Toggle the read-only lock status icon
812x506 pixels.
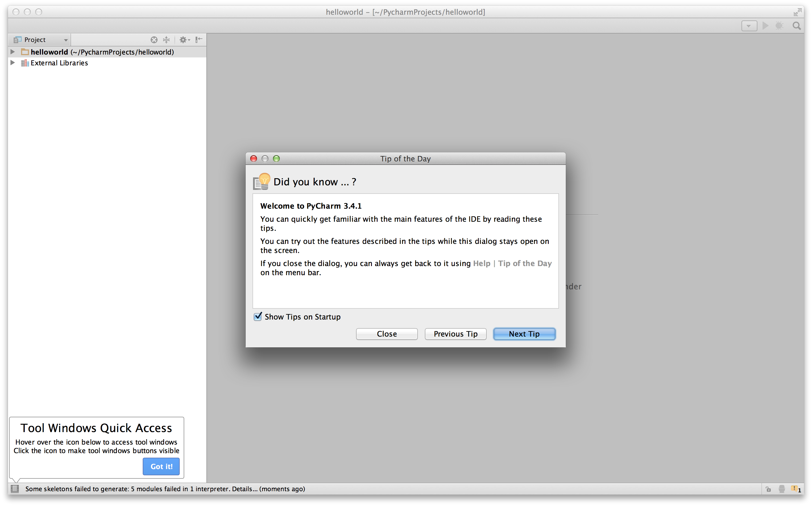(x=768, y=489)
